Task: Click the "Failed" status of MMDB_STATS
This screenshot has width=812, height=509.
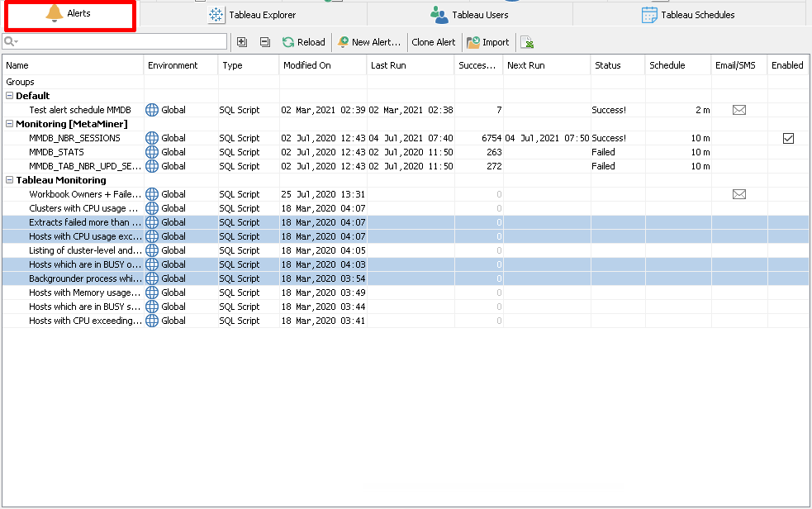Action: pyautogui.click(x=603, y=152)
